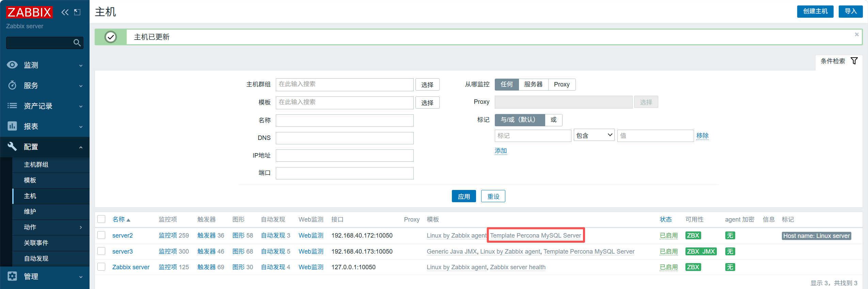Click encryption 无 badge for server3
Viewport: 868px width, 289px height.
[x=730, y=252]
